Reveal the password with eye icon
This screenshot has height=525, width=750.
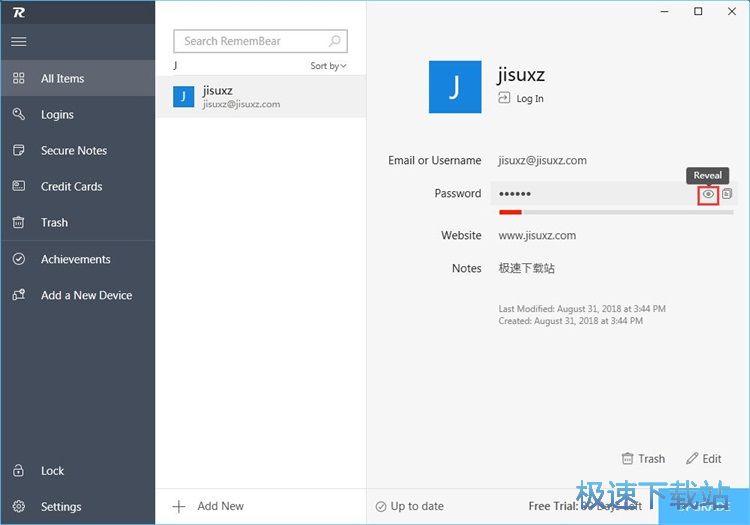click(x=708, y=194)
